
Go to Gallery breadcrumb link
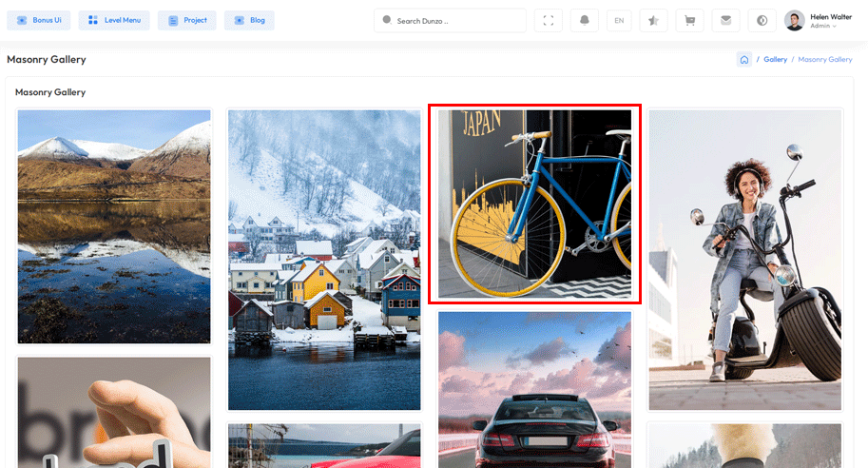[x=775, y=59]
